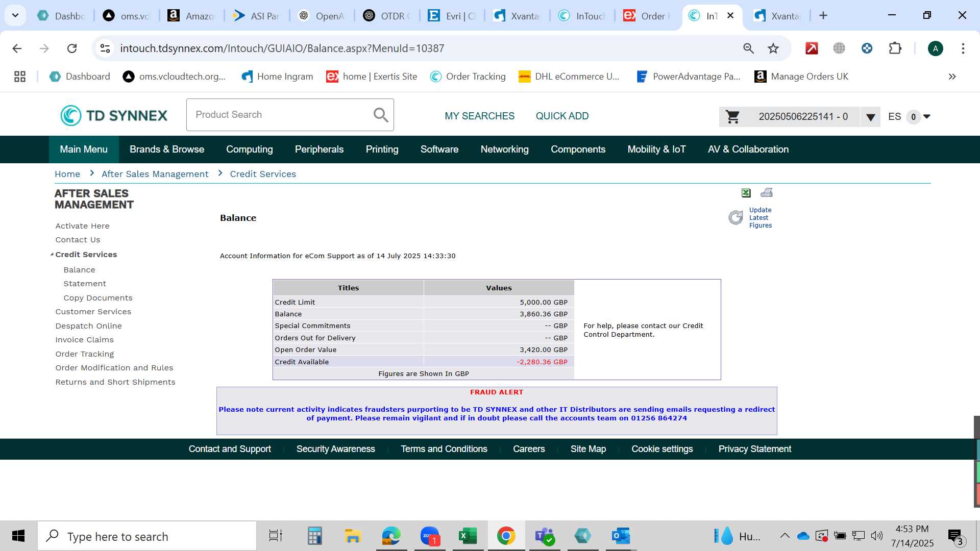Collapse the Credit Services tree section
Viewport: 980px width, 551px height.
click(x=52, y=255)
